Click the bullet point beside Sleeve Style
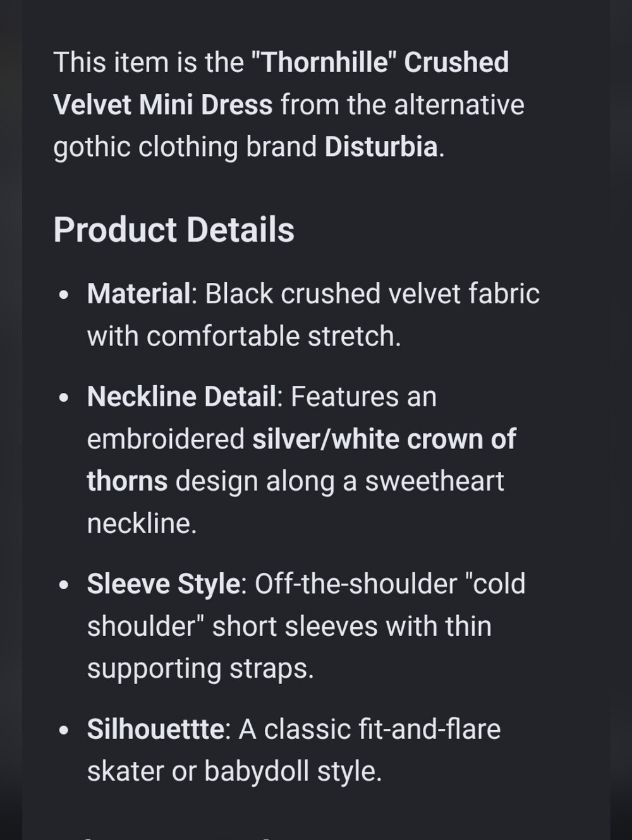632x840 pixels. (63, 585)
